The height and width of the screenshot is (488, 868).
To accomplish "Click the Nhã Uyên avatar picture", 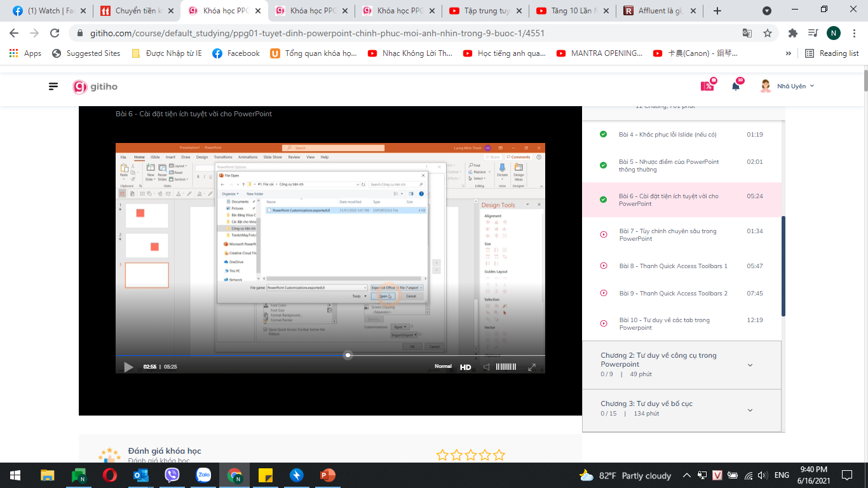I will click(766, 86).
